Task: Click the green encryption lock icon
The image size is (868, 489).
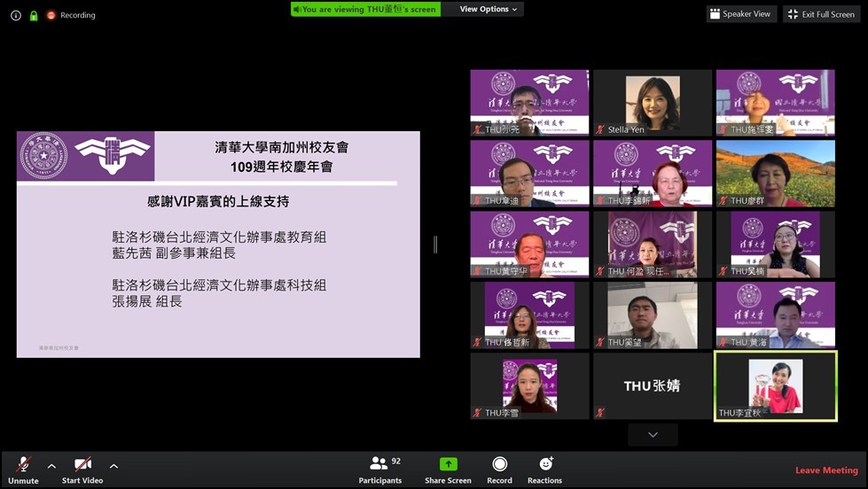Action: 34,15
